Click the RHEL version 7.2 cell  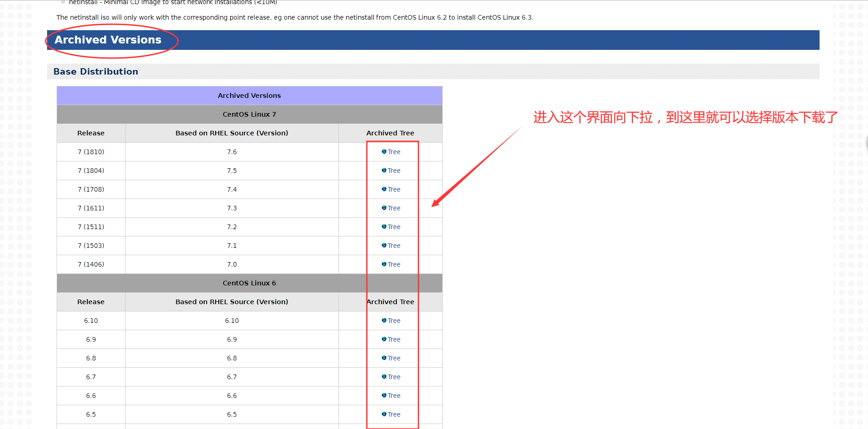click(232, 227)
